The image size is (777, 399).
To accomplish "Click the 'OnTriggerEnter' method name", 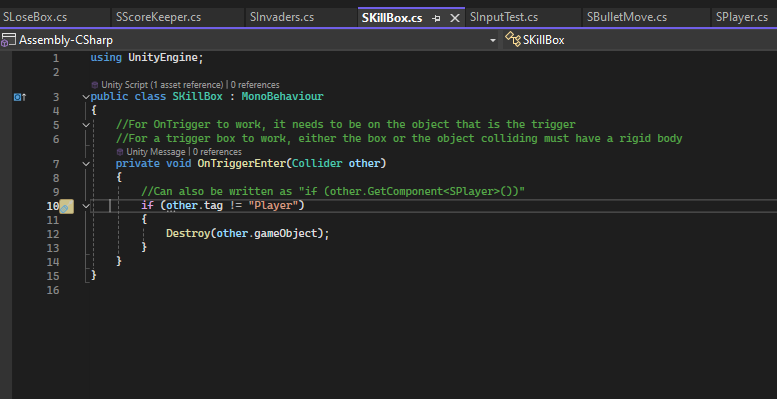I will 242,163.
